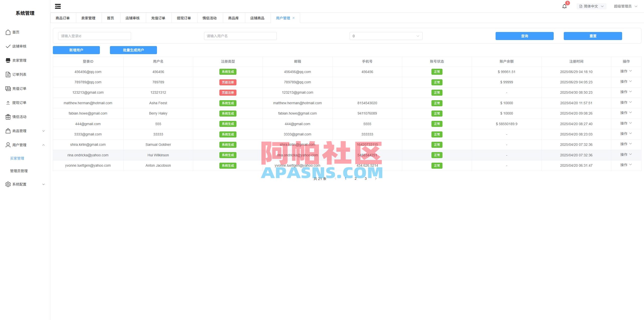This screenshot has width=644, height=320.
Task: Click the hamburger menu collapse icon
Action: 58,6
